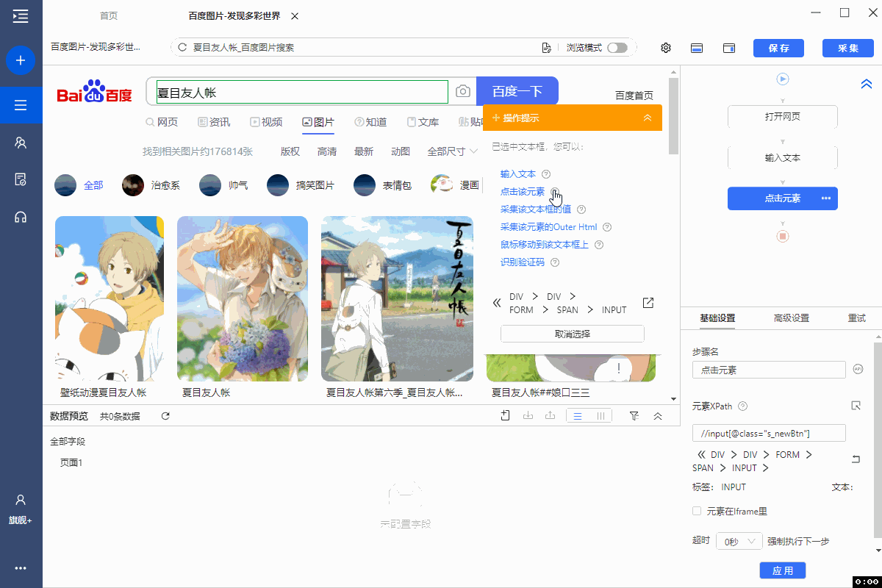This screenshot has height=588, width=882.
Task: Click the XPath input field
Action: coord(769,433)
